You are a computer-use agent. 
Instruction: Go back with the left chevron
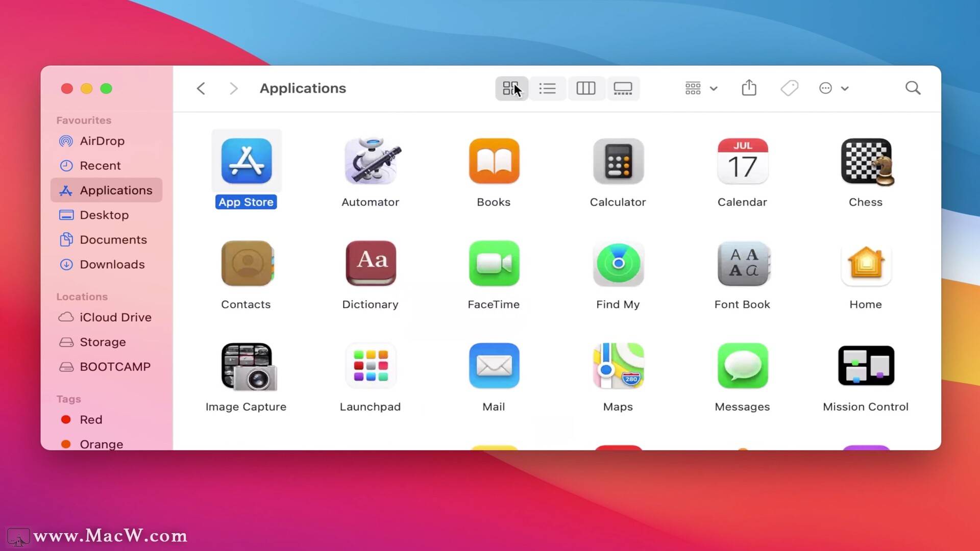point(201,88)
